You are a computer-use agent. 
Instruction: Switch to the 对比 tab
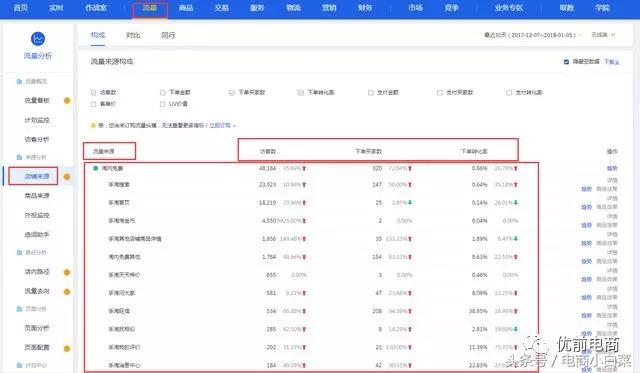pos(133,35)
